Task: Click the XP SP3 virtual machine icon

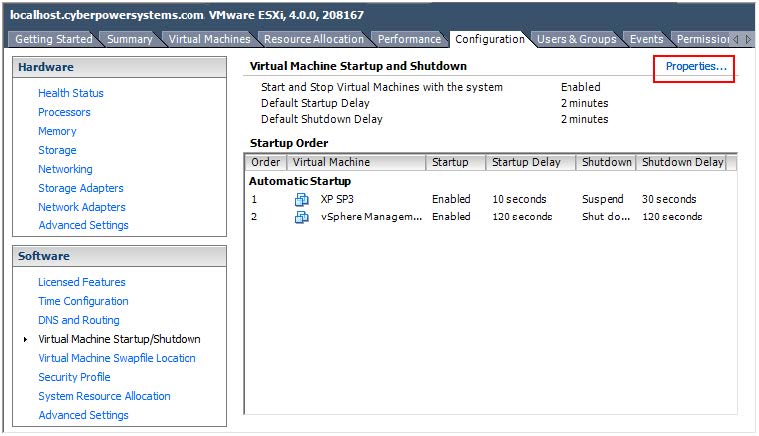Action: tap(302, 199)
